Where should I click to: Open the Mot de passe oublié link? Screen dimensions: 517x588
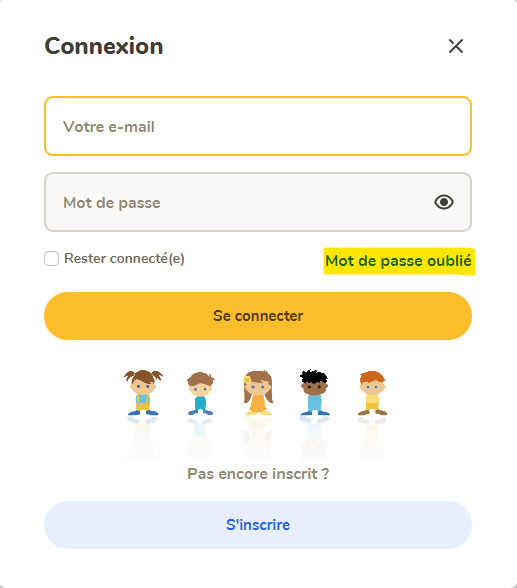[398, 261]
